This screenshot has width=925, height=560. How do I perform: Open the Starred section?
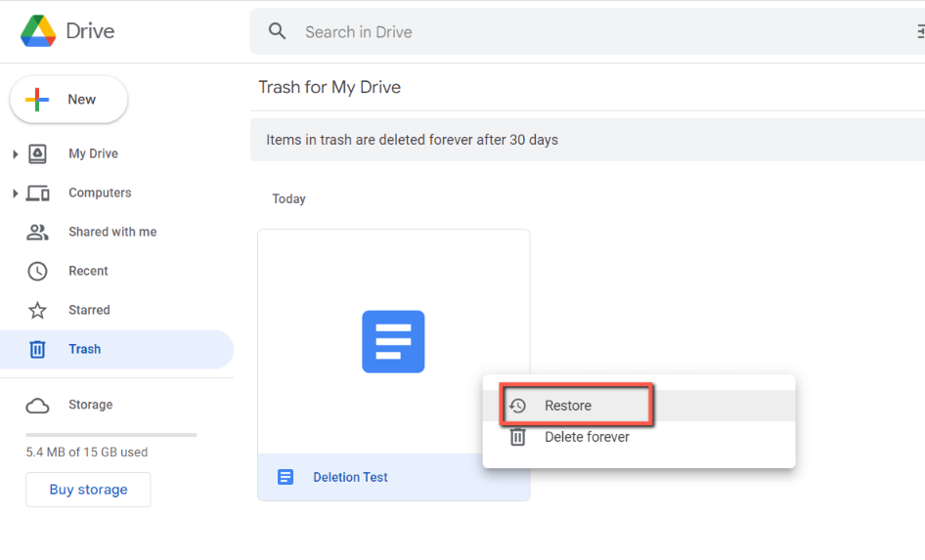coord(89,310)
